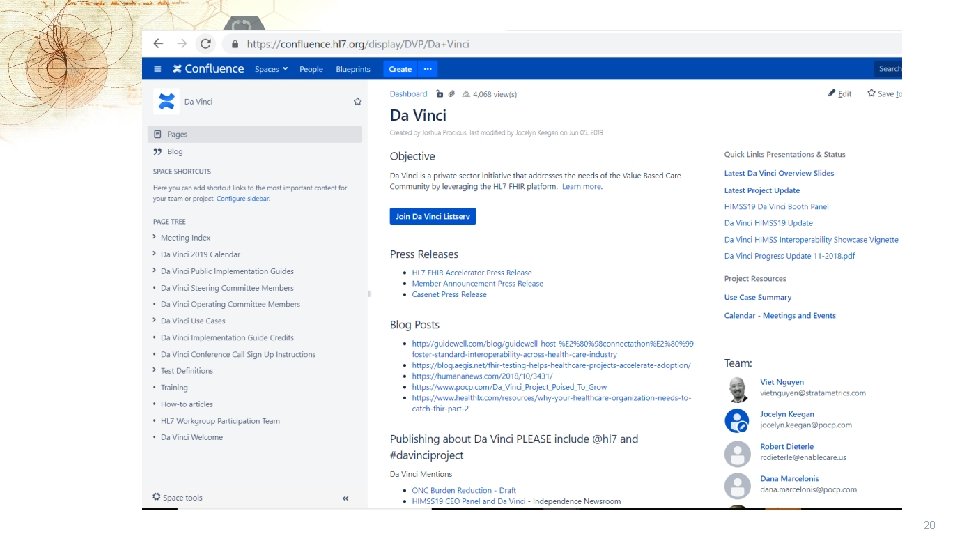Screen dimensions: 960x540
Task: Click the page restrictions lock icon
Action: pyautogui.click(x=440, y=94)
